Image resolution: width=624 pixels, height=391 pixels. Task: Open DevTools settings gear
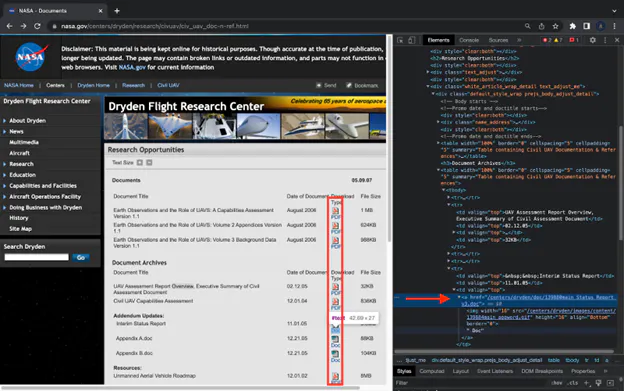[593, 40]
